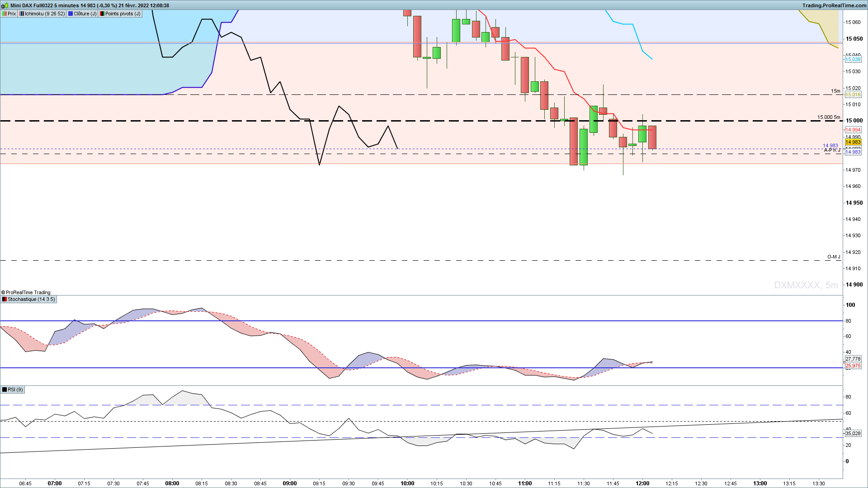868x488 pixels.
Task: Click the 12:00 time axis label
Action: tap(642, 483)
